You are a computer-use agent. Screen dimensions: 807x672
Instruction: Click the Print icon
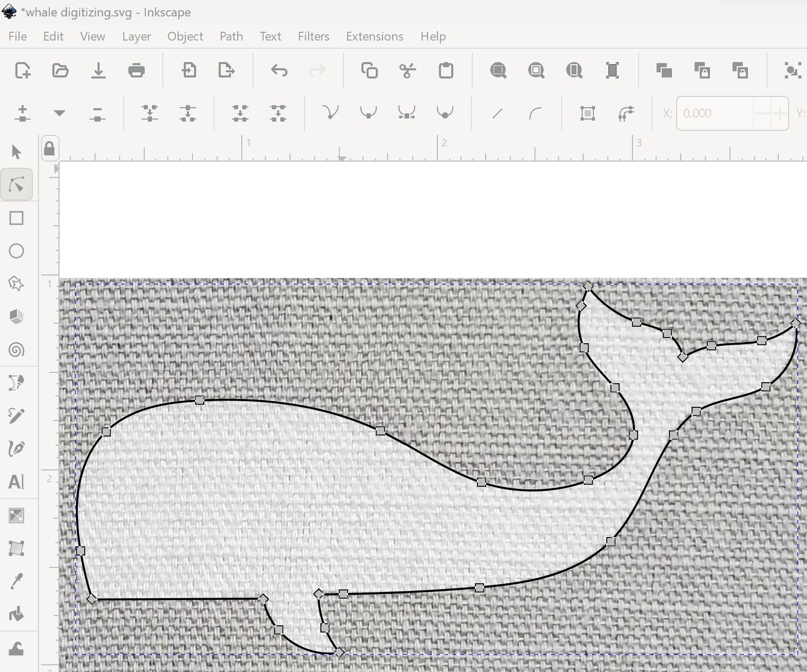tap(137, 70)
